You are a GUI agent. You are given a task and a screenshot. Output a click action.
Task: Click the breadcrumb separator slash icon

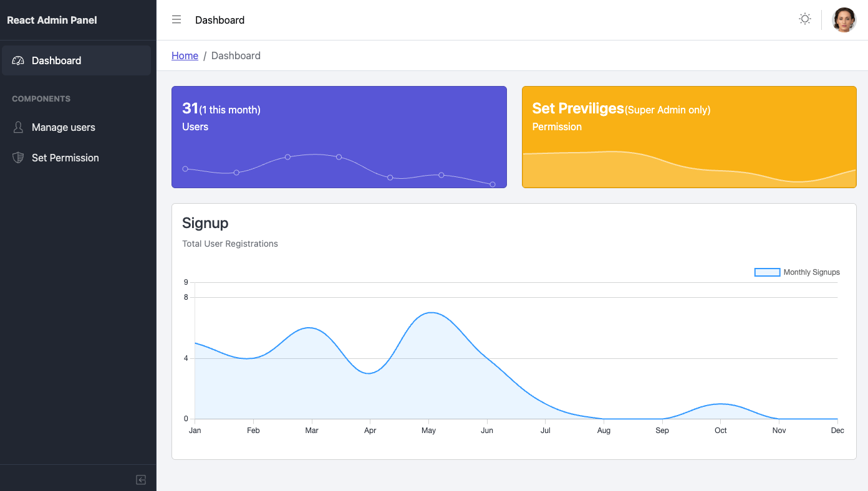tap(206, 55)
